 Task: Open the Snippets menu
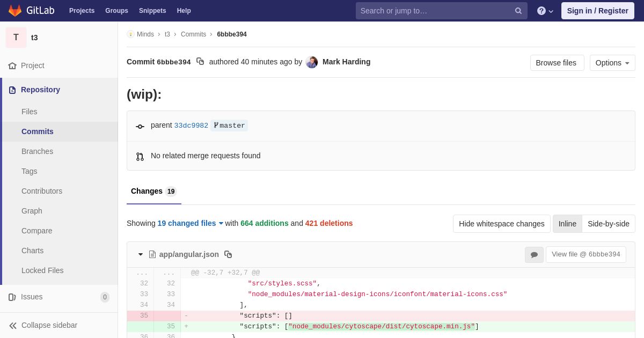click(x=152, y=11)
